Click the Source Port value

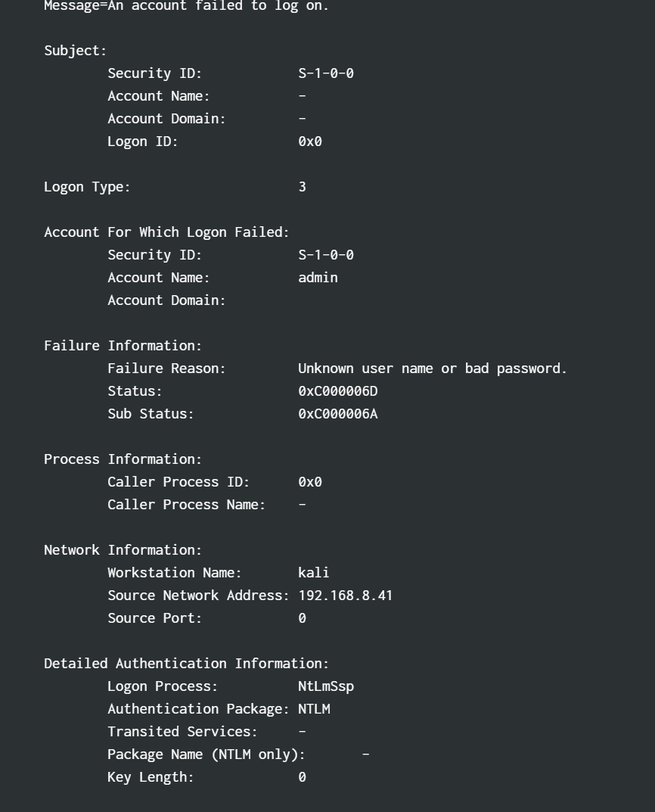click(x=302, y=618)
